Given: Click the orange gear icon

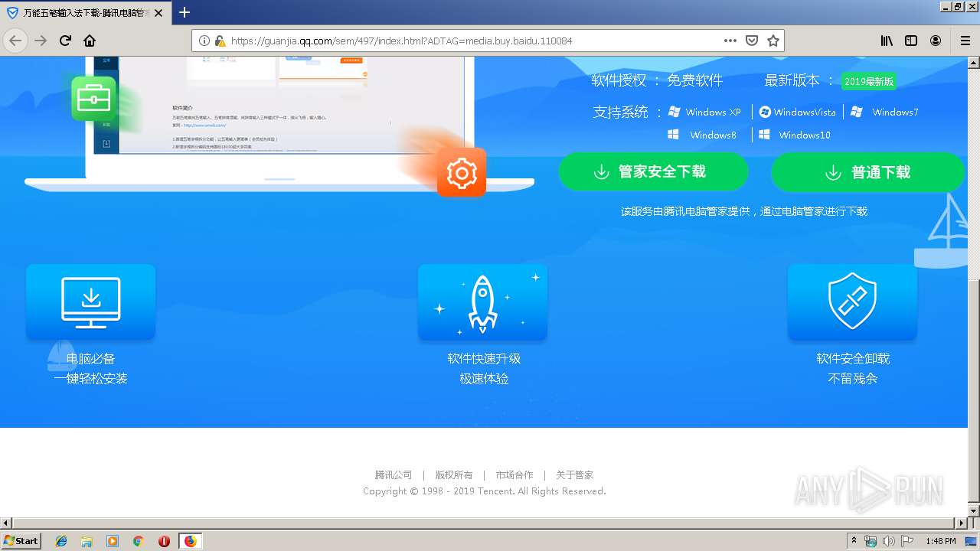Looking at the screenshot, I should click(461, 172).
